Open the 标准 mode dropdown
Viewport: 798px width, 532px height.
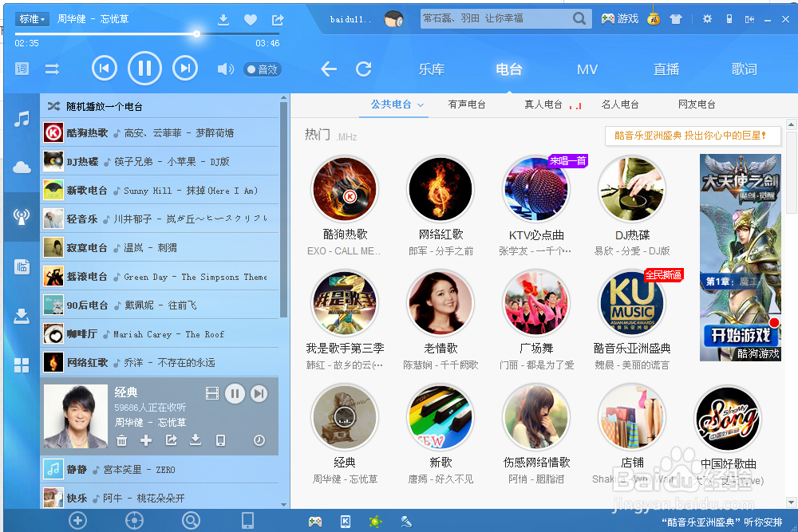pyautogui.click(x=32, y=19)
